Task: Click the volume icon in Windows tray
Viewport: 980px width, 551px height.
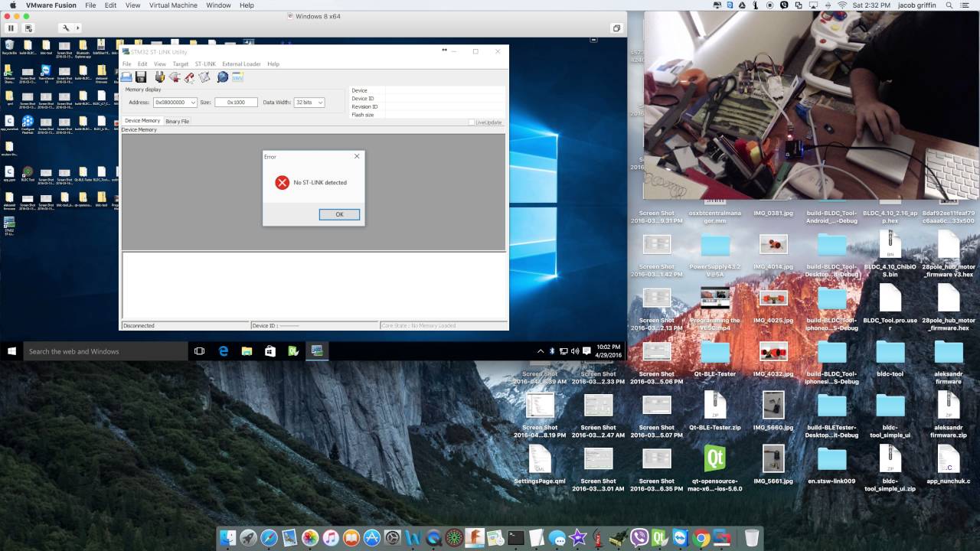Action: pyautogui.click(x=575, y=351)
